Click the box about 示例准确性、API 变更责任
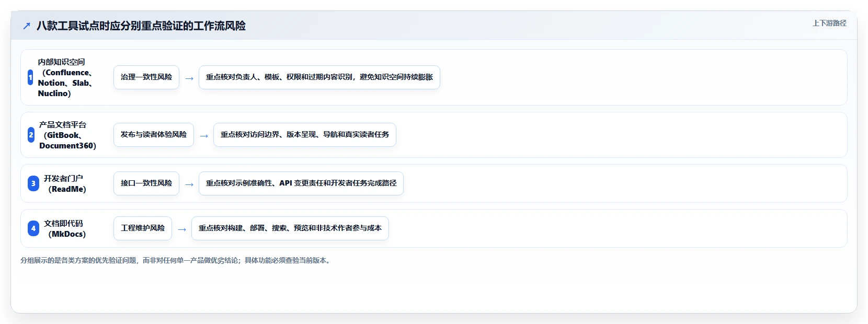 pyautogui.click(x=301, y=183)
